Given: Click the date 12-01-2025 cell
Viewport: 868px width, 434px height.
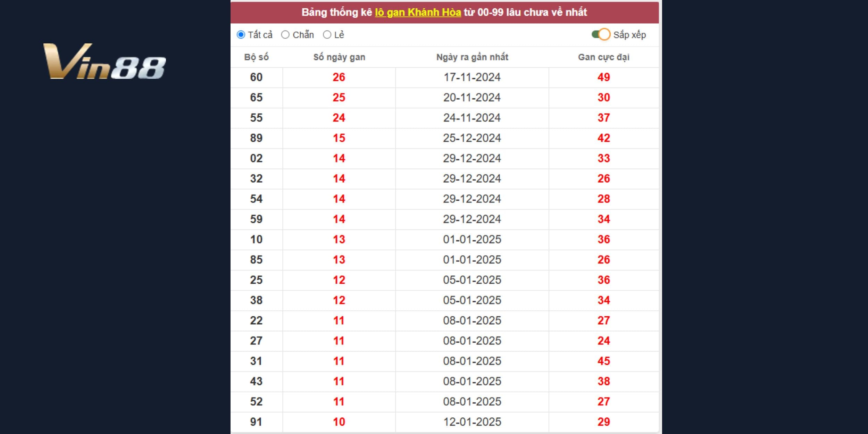Looking at the screenshot, I should 472,422.
